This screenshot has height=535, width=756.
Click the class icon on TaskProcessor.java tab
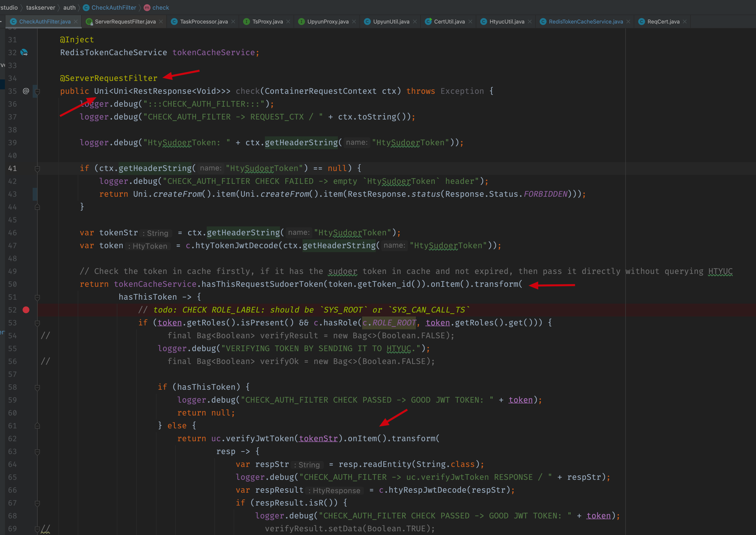[x=174, y=22]
